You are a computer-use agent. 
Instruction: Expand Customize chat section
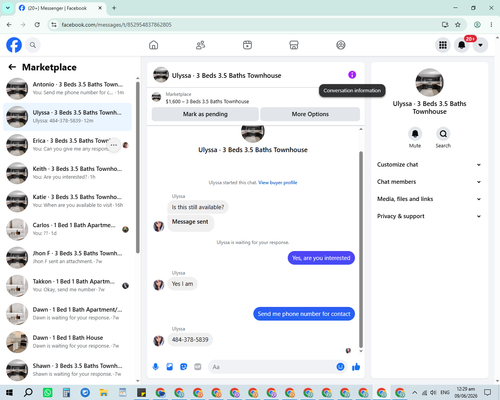(429, 165)
